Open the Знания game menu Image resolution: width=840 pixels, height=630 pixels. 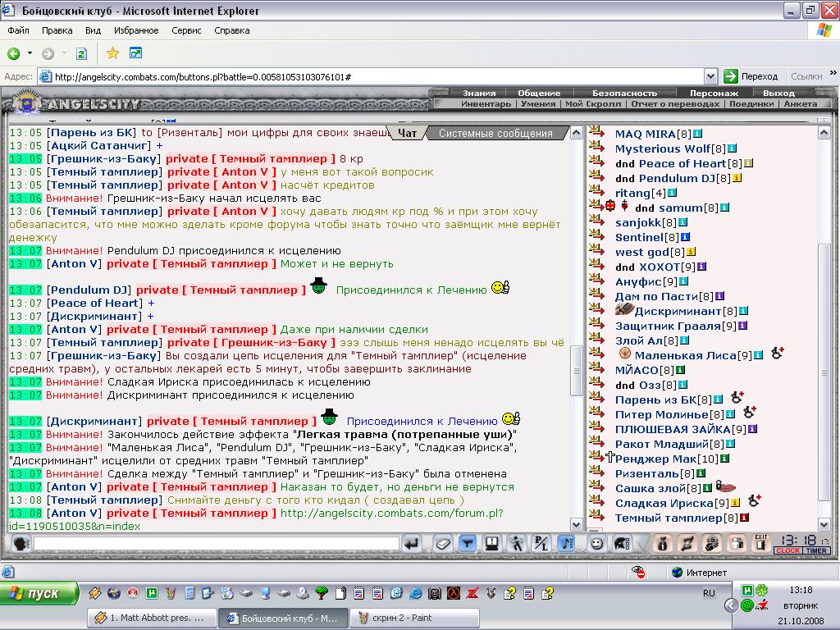(479, 94)
